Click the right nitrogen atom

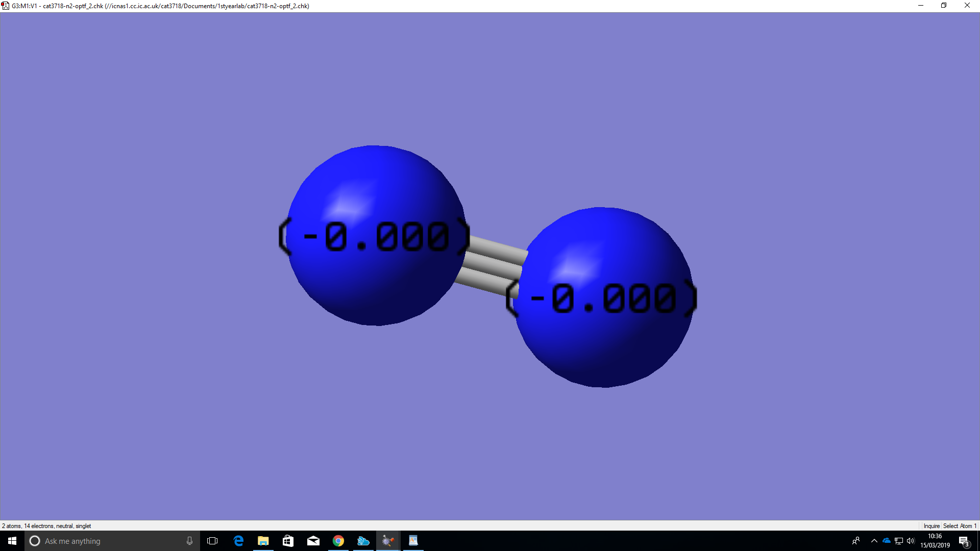tap(602, 347)
